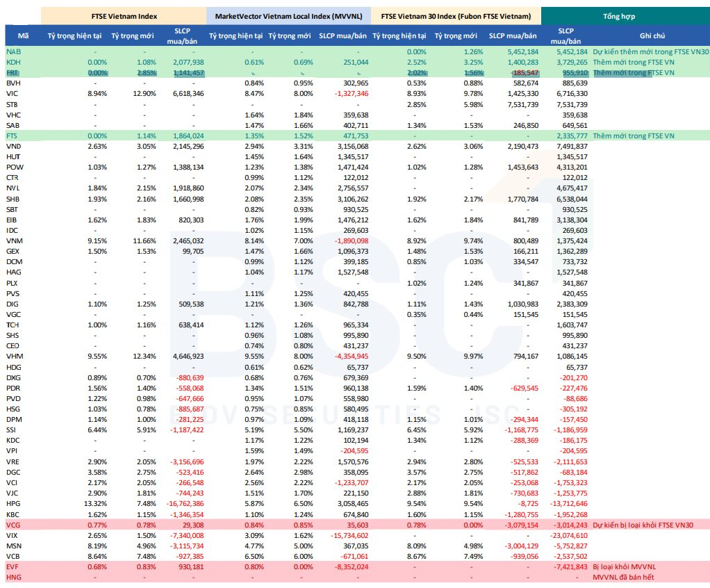Select the KDH ticker cell

(14, 63)
